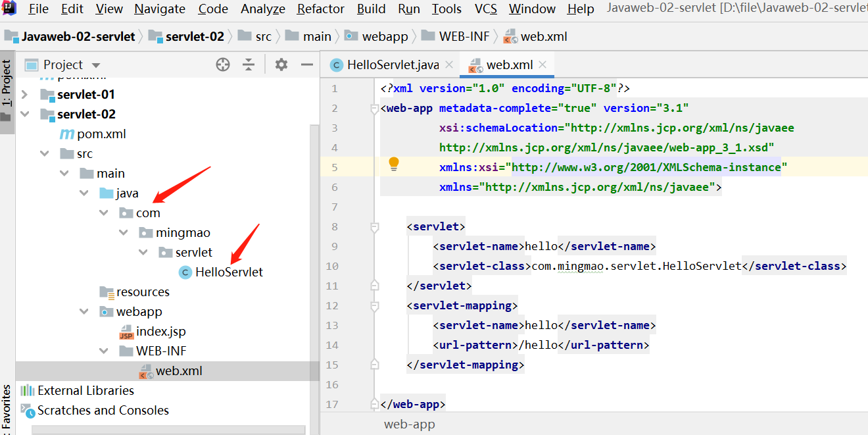Open the Favorites side tool window
This screenshot has height=435, width=868.
pyautogui.click(x=7, y=409)
